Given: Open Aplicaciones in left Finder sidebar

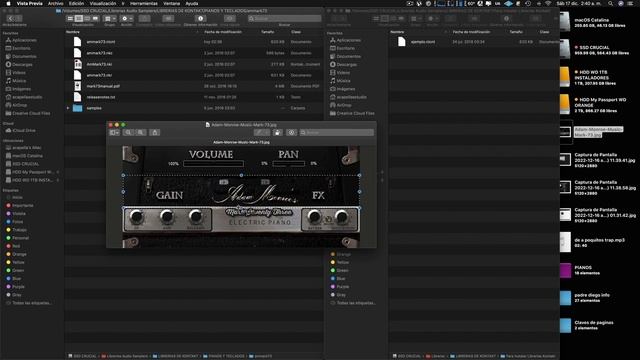Looking at the screenshot, I should coord(24,40).
